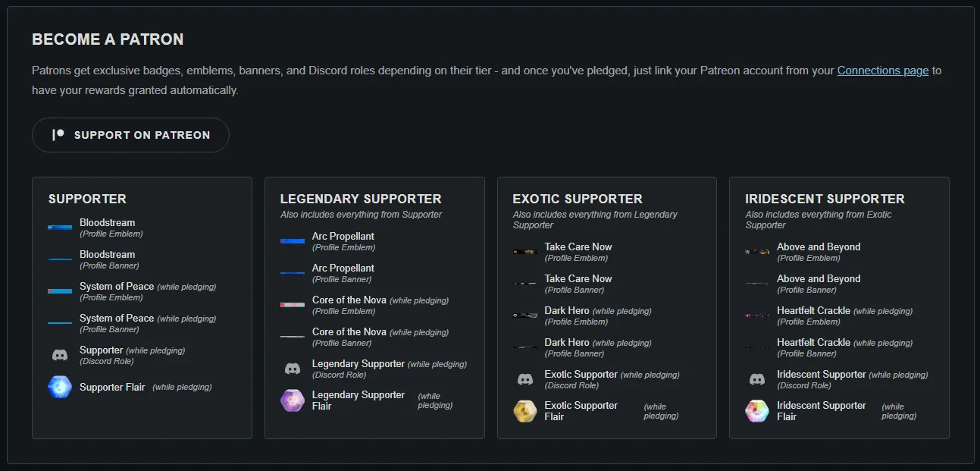Click the Dark Hero Profile Emblem thumbnail
The image size is (980, 471).
[525, 316]
